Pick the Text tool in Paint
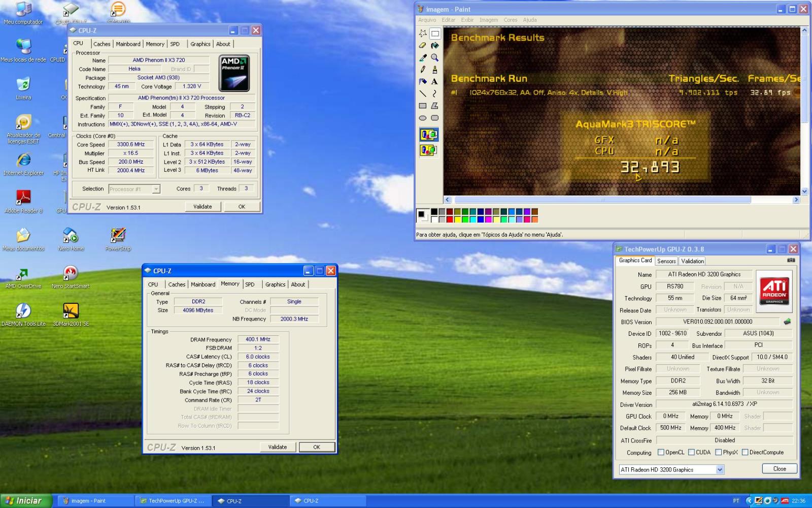Screen dimensions: 812x508 coord(435,81)
